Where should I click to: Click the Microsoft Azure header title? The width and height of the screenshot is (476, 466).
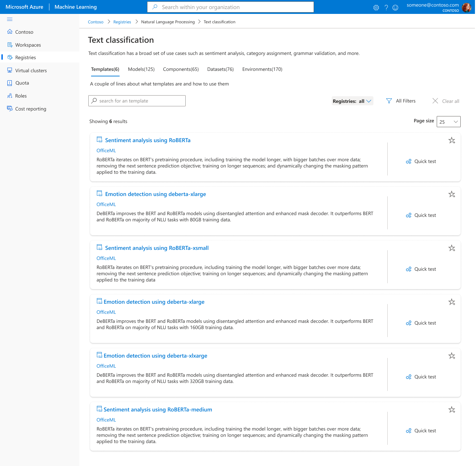point(24,7)
